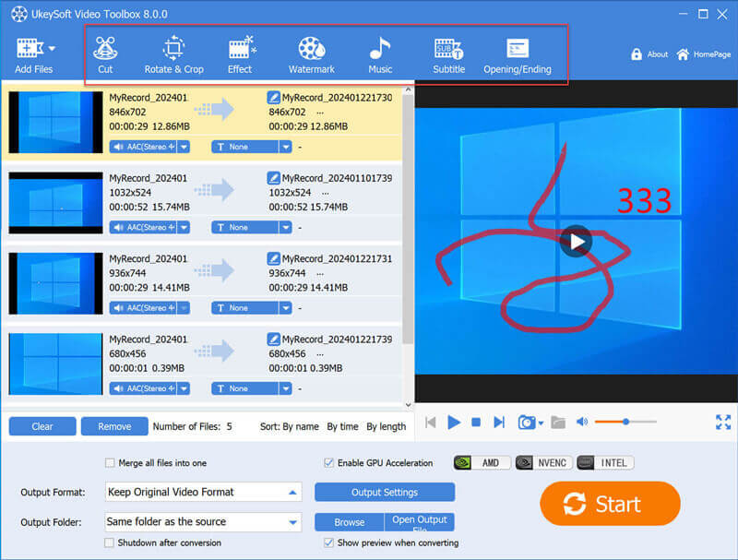Viewport: 738px width, 560px height.
Task: Click the file list scroll down arrow
Action: 408,405
